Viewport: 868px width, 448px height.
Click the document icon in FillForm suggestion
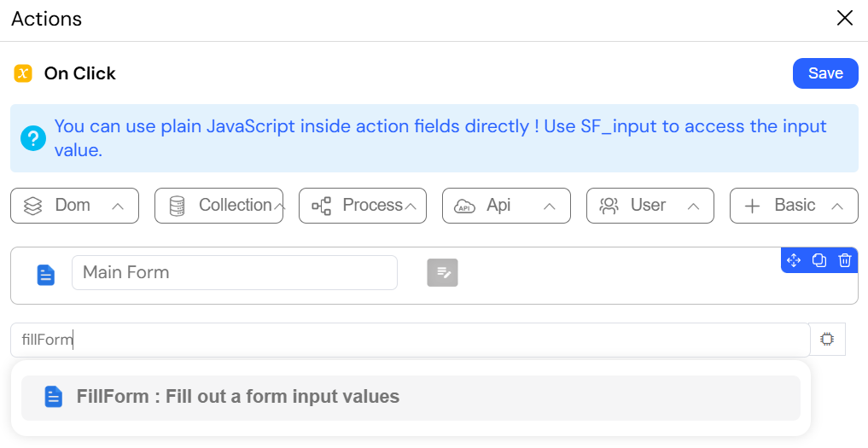point(53,397)
